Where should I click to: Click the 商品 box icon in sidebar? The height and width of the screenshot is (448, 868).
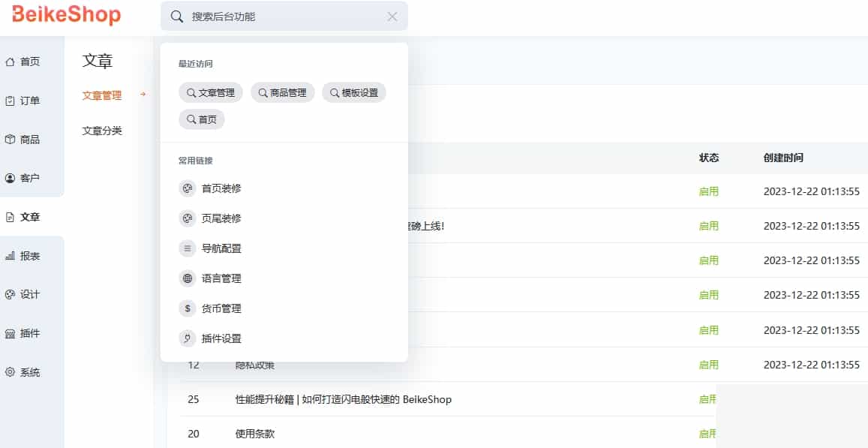[x=10, y=140]
